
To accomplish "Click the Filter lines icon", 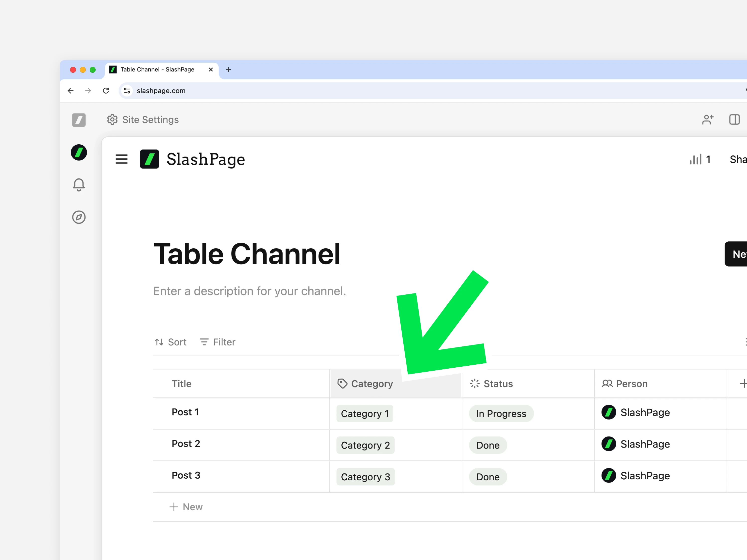I will (204, 342).
